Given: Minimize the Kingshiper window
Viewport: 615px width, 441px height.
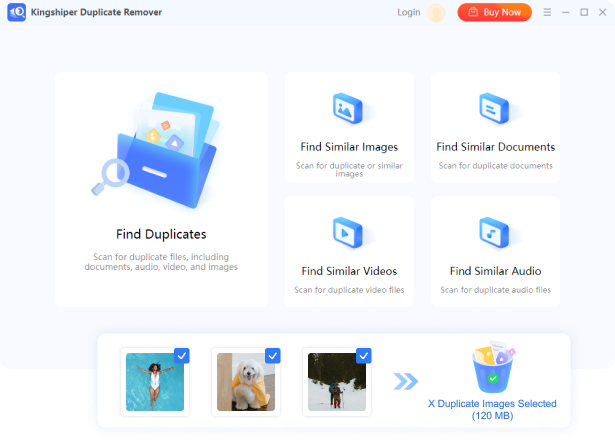Looking at the screenshot, I should coord(566,13).
